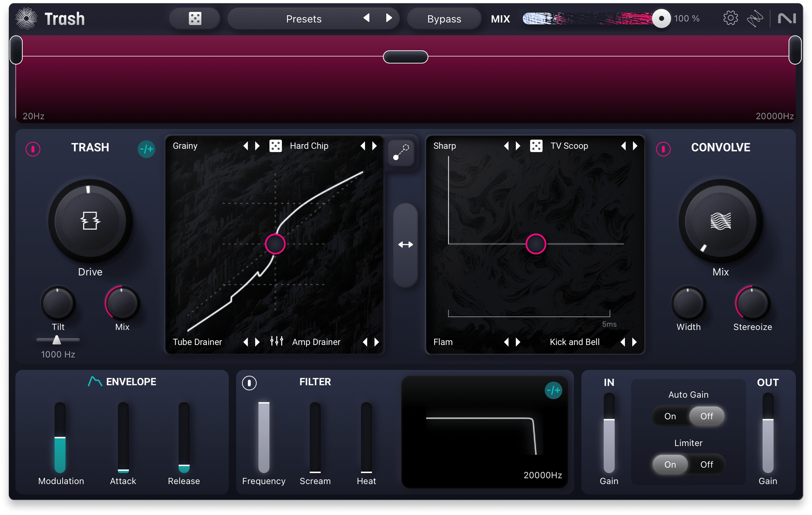Set Limiter to Off
This screenshot has width=812, height=515.
[706, 464]
